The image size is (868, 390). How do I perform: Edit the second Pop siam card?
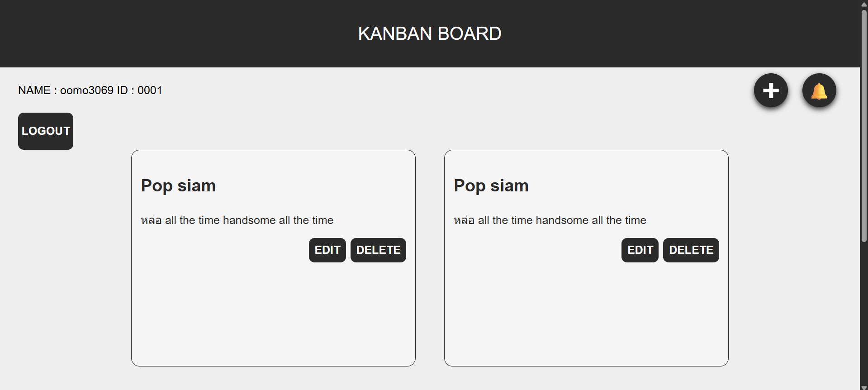[x=640, y=250]
